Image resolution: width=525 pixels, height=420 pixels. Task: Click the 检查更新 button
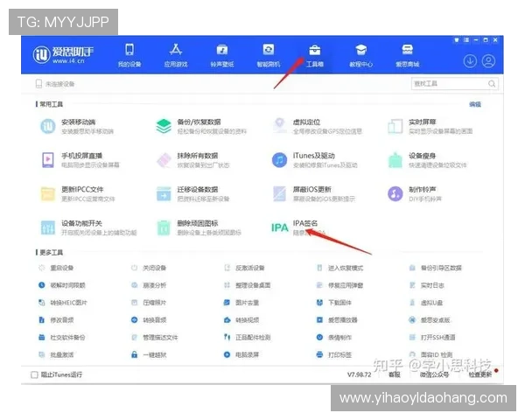click(480, 374)
